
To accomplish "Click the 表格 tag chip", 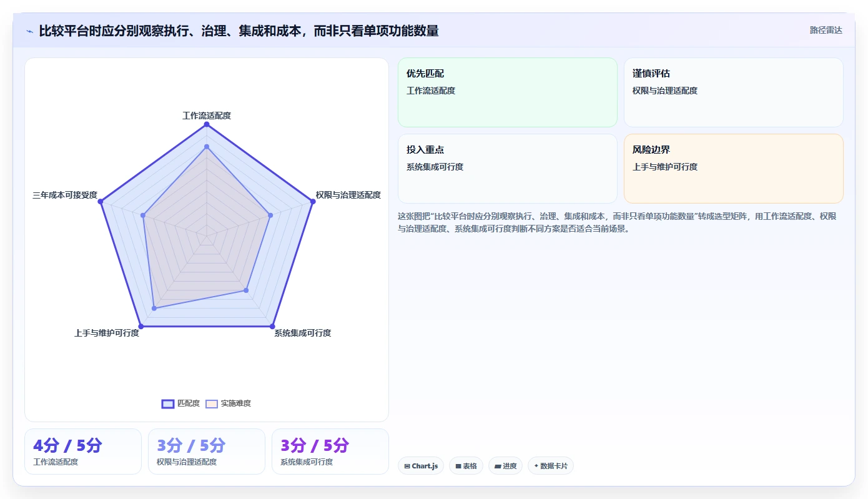I will click(466, 466).
